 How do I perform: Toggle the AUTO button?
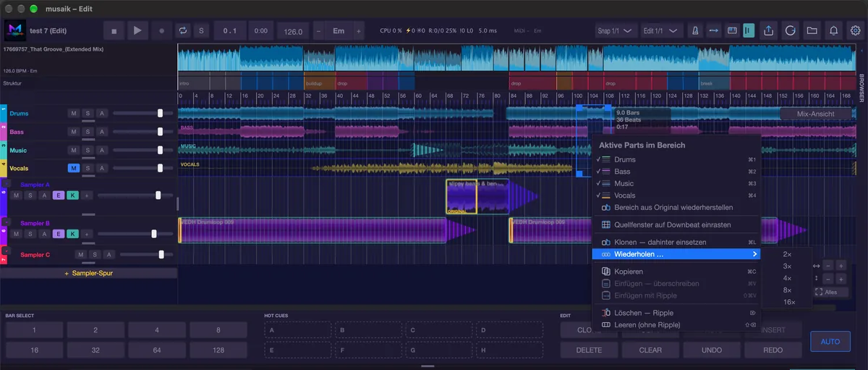(x=830, y=340)
